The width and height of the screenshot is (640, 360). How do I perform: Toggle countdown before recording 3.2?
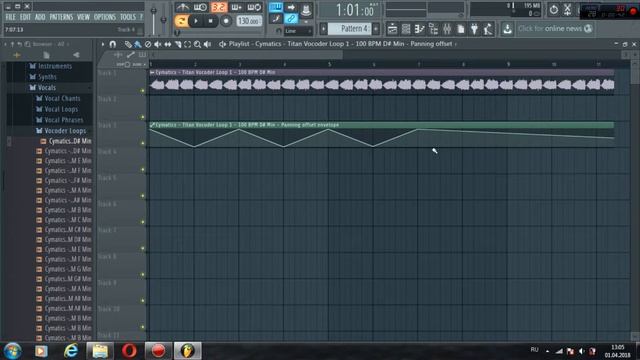pos(219,7)
